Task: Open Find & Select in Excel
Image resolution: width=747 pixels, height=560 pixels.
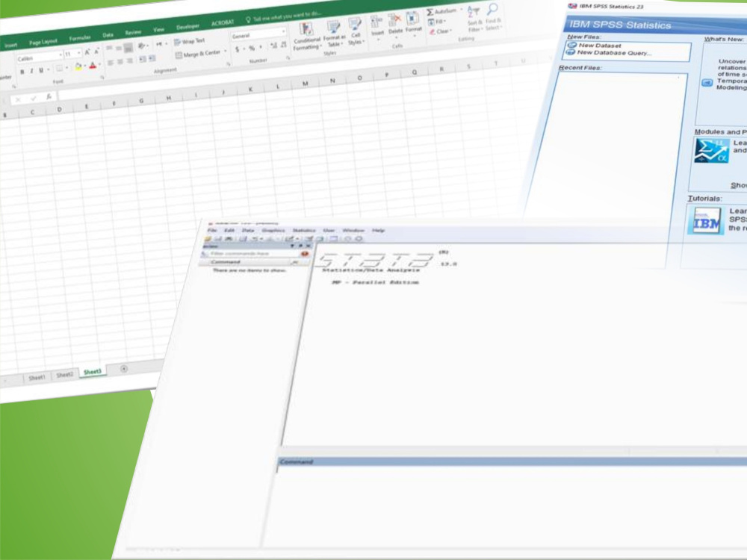Action: [x=493, y=16]
